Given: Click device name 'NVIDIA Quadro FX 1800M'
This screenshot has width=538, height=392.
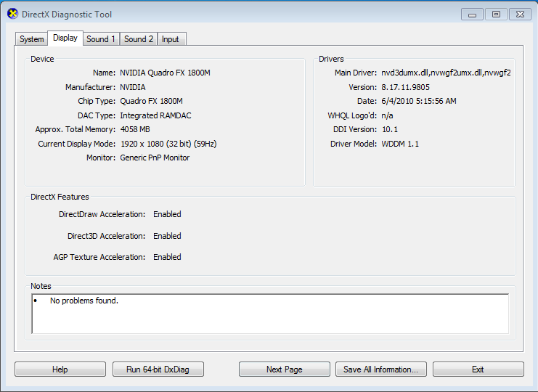Looking at the screenshot, I should (x=165, y=73).
